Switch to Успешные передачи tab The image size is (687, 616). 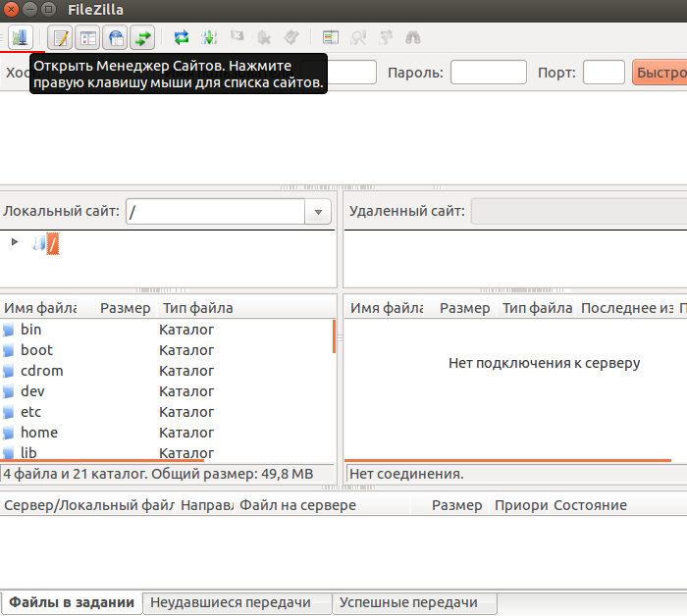pyautogui.click(x=414, y=603)
